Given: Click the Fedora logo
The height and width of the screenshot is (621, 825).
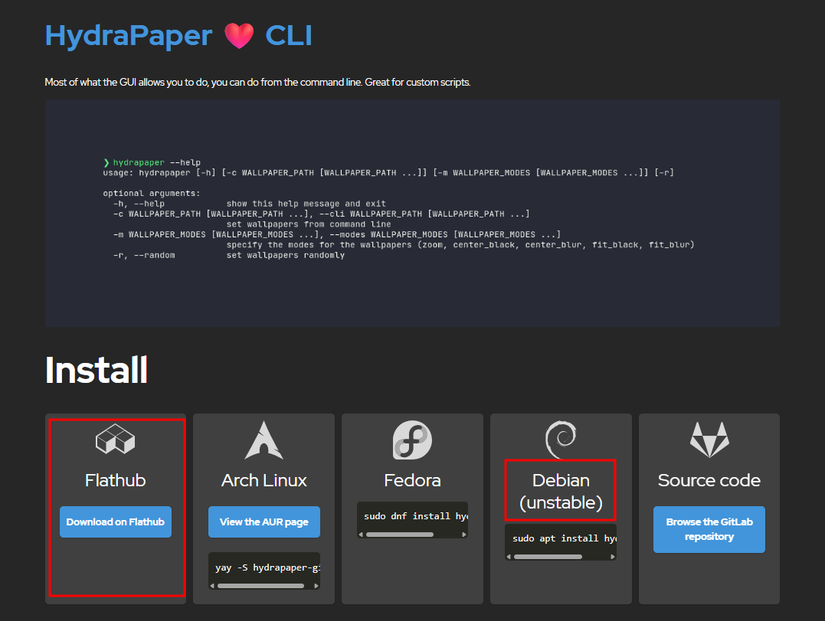Looking at the screenshot, I should pyautogui.click(x=411, y=438).
